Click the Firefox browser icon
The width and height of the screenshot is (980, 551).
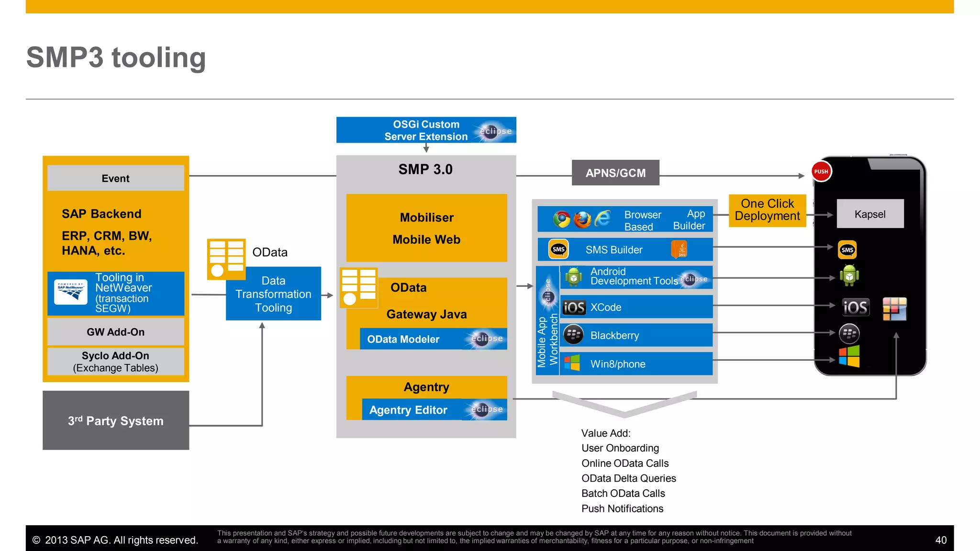582,220
